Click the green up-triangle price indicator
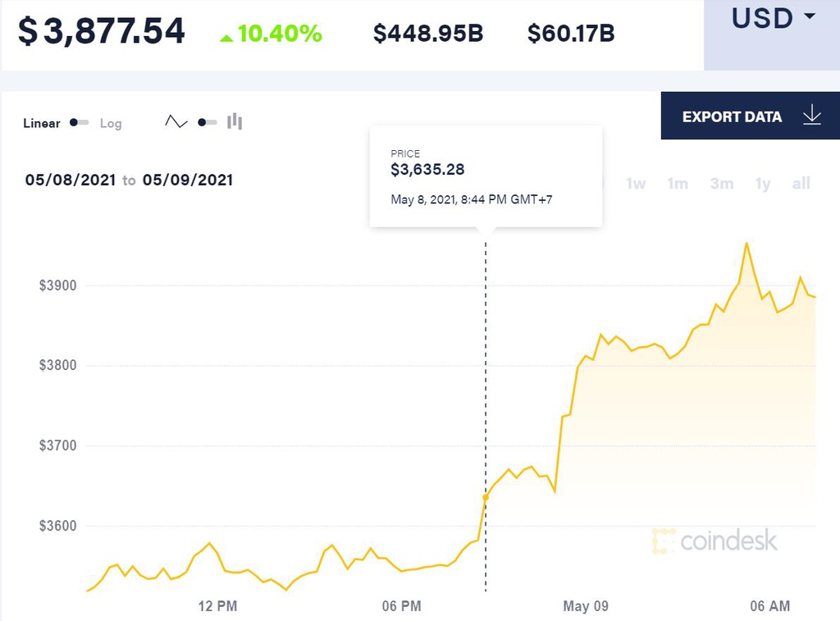The width and height of the screenshot is (840, 621). [226, 38]
